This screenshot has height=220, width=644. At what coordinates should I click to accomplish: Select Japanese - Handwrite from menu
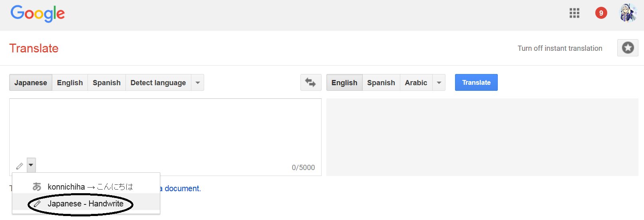coord(85,204)
